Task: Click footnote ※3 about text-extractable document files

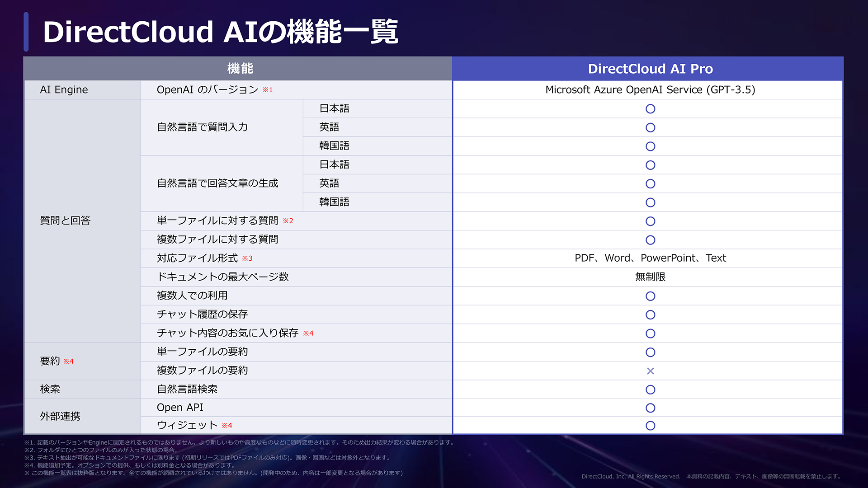Action: coord(208,458)
